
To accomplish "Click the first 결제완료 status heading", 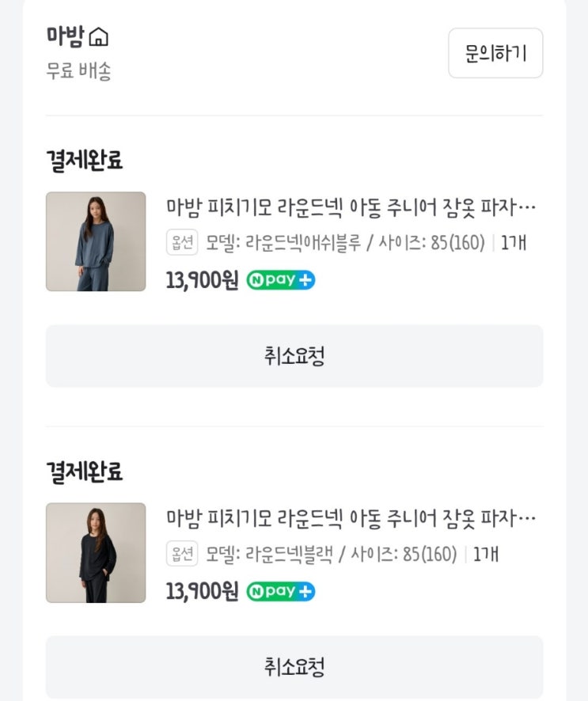I will tap(85, 161).
